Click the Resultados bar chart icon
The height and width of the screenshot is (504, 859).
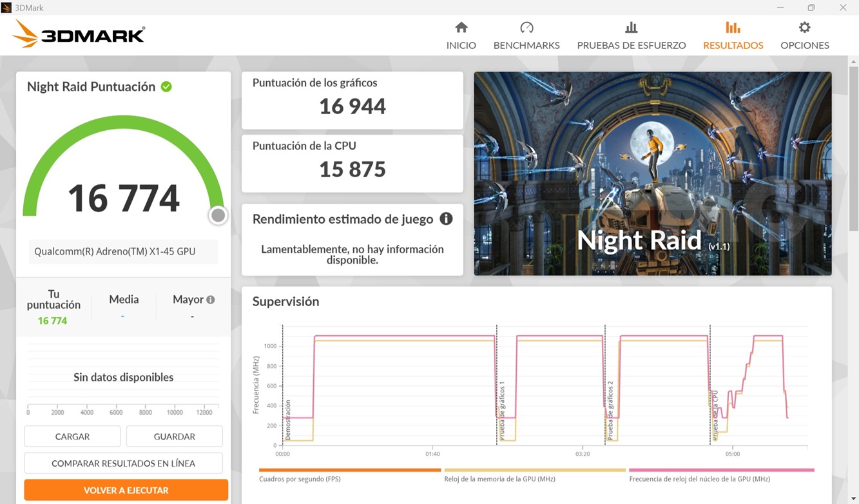(733, 28)
